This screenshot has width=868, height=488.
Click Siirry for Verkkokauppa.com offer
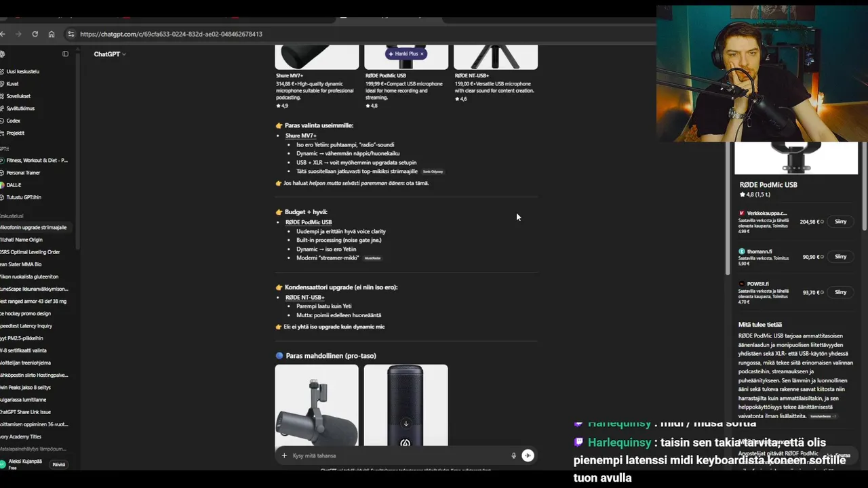point(841,222)
